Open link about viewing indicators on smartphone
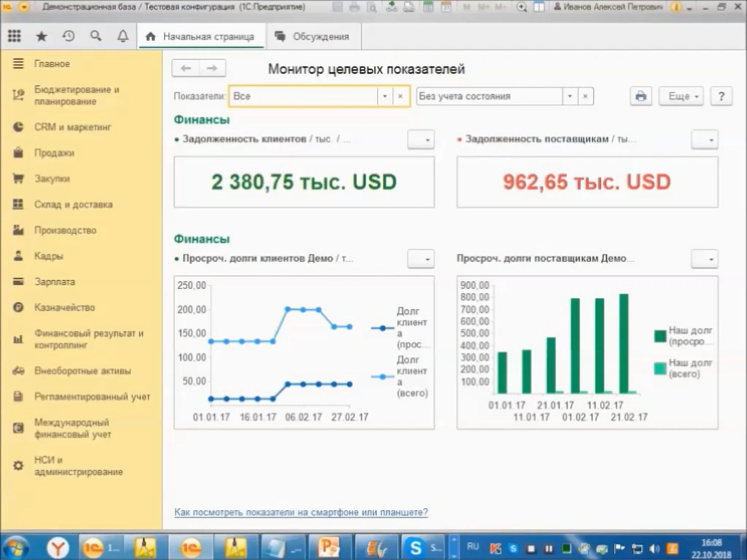Image resolution: width=747 pixels, height=560 pixels. coord(301,512)
